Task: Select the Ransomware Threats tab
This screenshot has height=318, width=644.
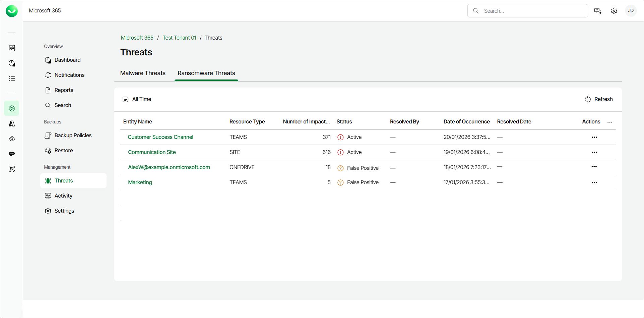Action: tap(206, 73)
